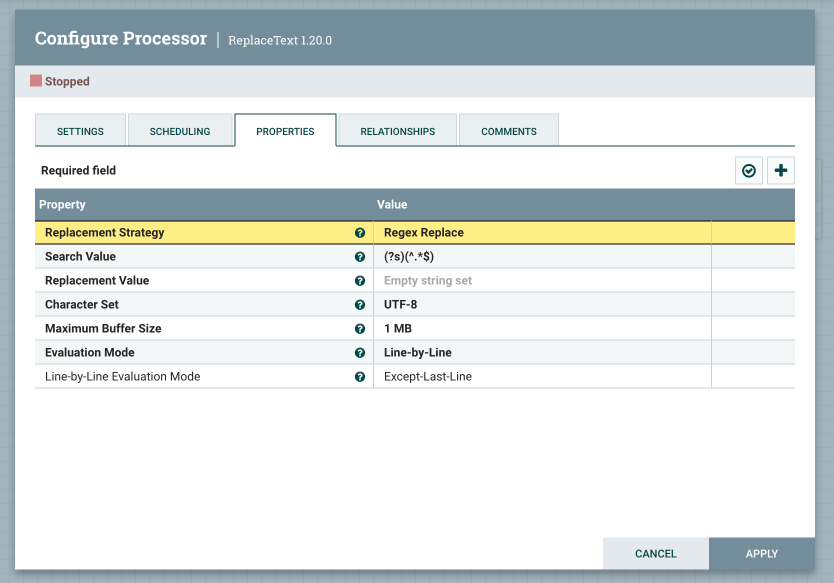
Task: Change the Except-Last-Line value
Action: 542,376
